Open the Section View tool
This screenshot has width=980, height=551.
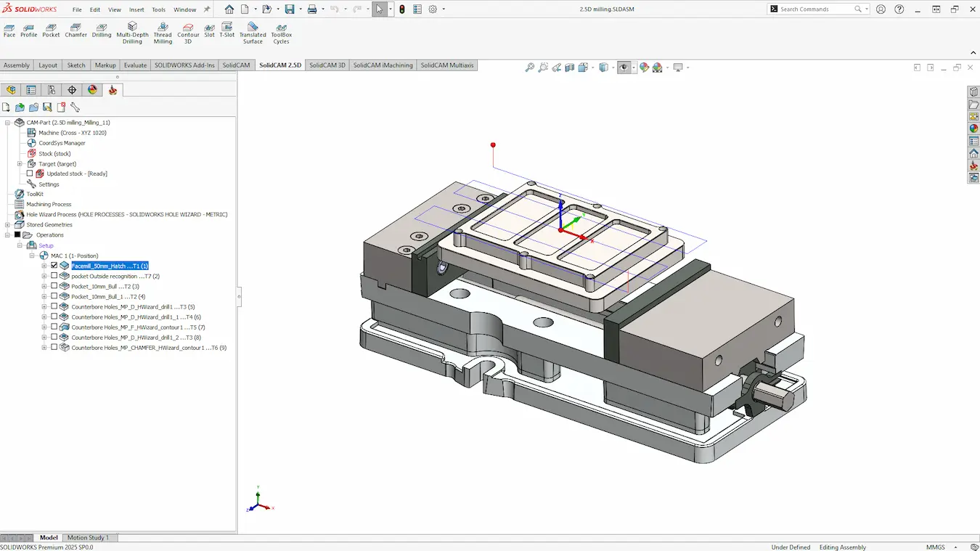pos(569,68)
